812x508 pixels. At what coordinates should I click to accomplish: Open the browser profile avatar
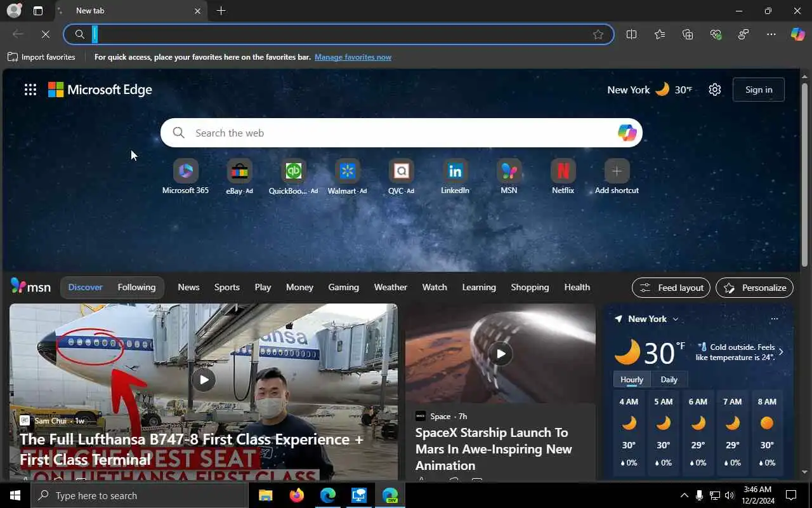14,11
